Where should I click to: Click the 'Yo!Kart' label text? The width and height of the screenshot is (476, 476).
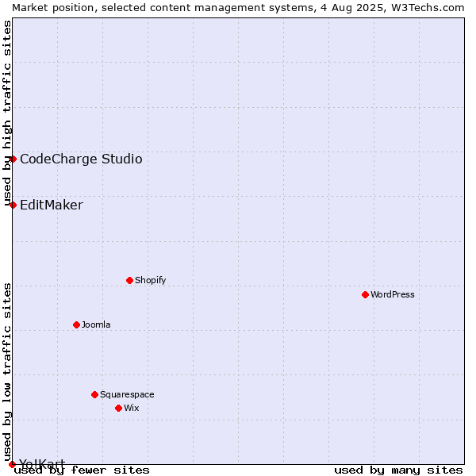pos(42,464)
